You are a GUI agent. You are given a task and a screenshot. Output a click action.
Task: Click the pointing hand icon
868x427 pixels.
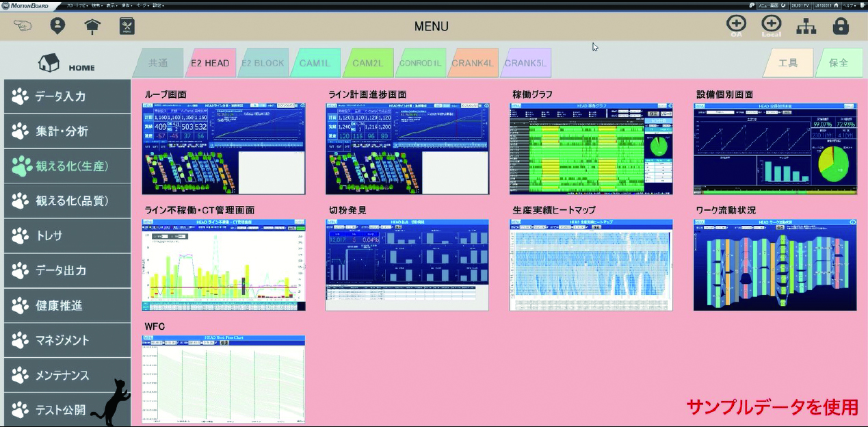point(22,27)
